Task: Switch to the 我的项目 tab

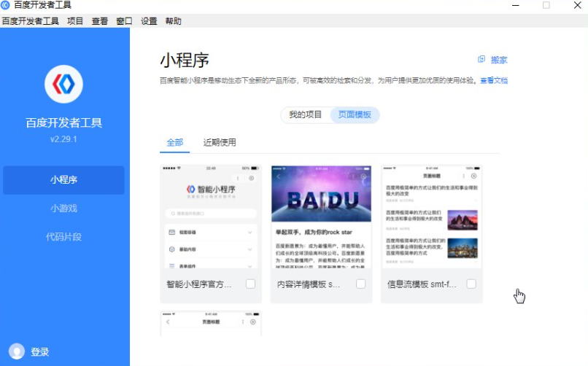Action: click(306, 114)
